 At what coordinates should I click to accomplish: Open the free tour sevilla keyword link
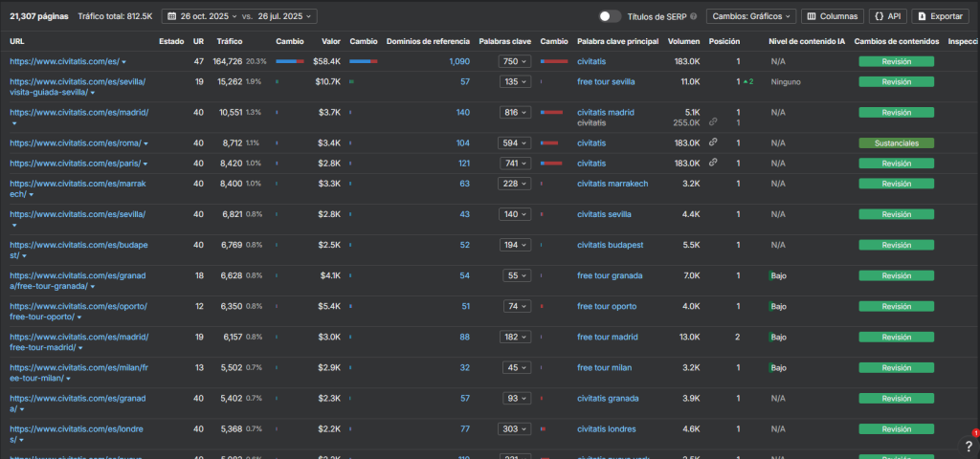[606, 81]
